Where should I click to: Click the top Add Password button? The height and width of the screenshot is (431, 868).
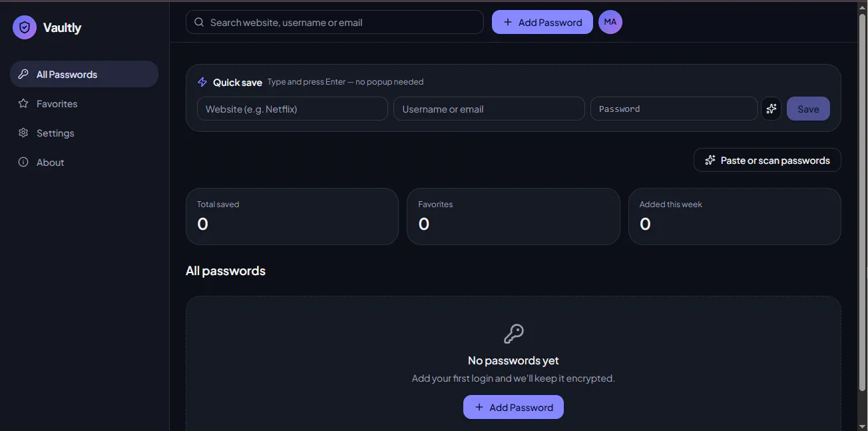(x=542, y=22)
